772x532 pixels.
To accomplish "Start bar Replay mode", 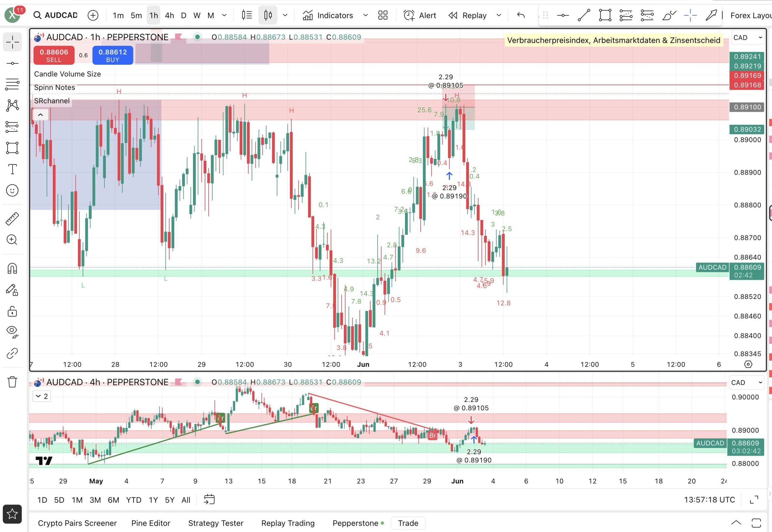I will coord(467,15).
